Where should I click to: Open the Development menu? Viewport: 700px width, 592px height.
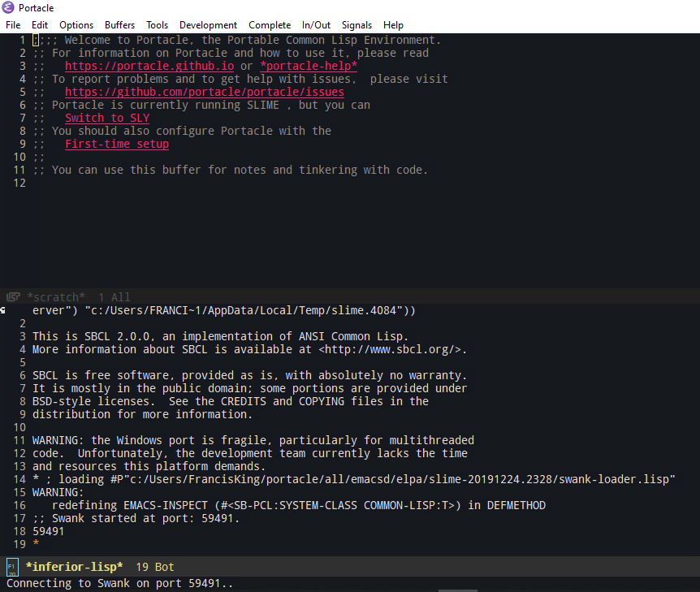tap(208, 25)
